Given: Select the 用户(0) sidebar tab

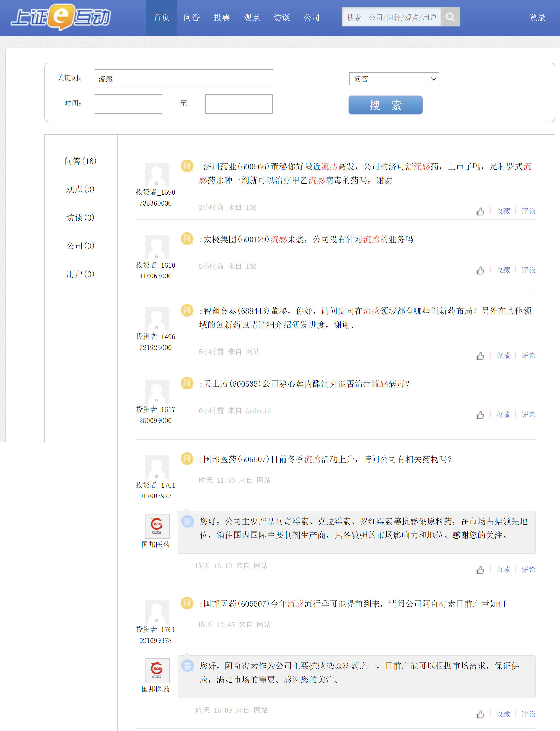Looking at the screenshot, I should click(80, 274).
